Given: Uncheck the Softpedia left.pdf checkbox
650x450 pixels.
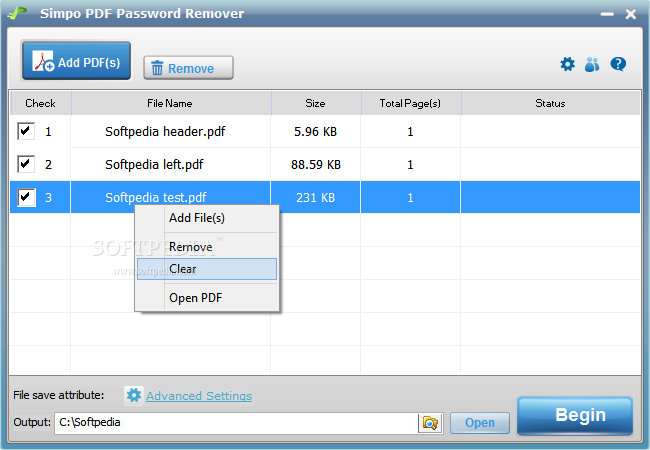Looking at the screenshot, I should click(x=26, y=164).
